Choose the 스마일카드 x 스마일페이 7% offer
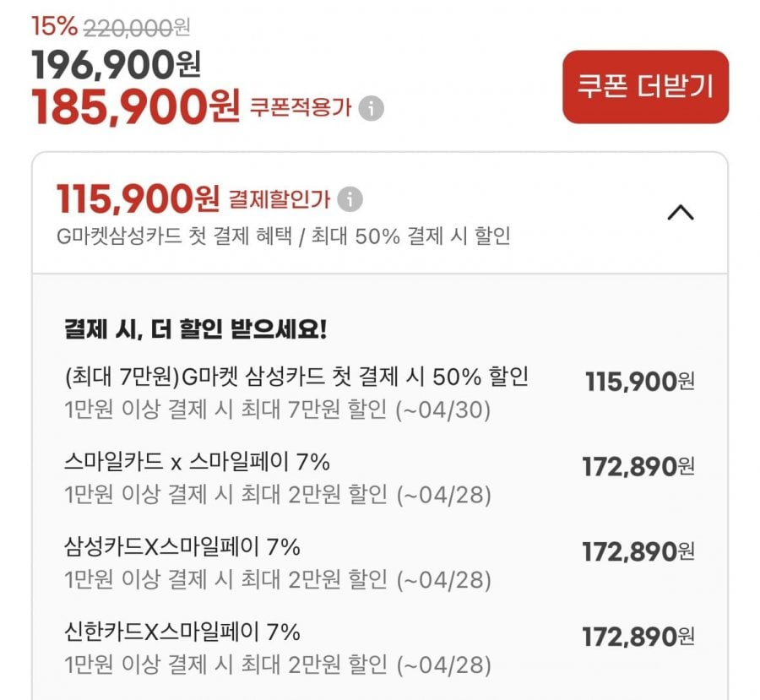 197,462
